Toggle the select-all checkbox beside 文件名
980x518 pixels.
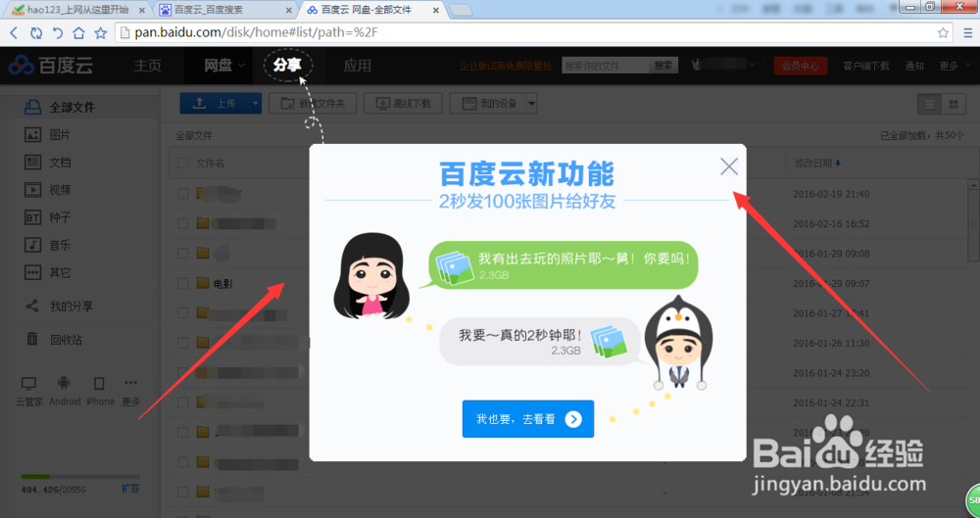(182, 164)
